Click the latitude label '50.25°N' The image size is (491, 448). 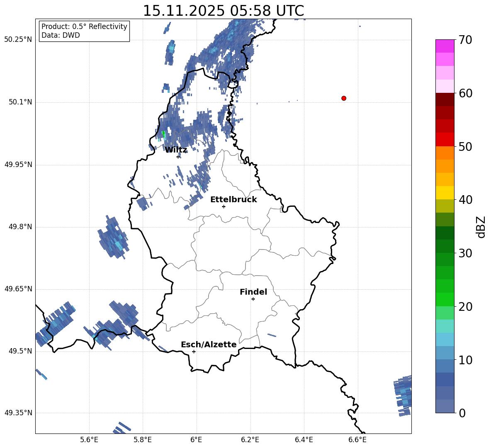(x=18, y=40)
